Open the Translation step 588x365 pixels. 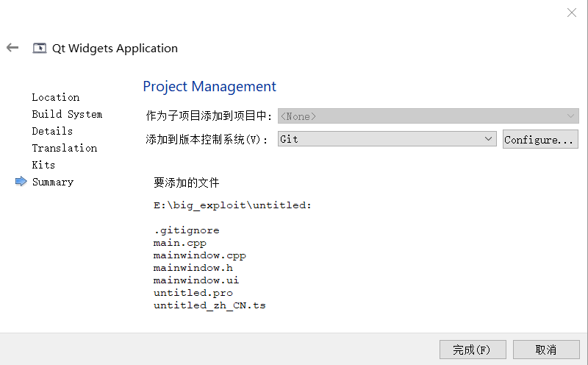click(65, 148)
